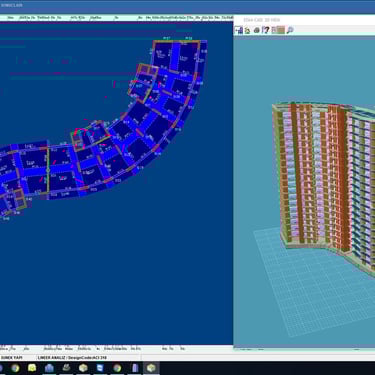Click the yellow-green figure icon in 3D toolbar
Viewport: 375px width, 375px height.
[x=247, y=30]
